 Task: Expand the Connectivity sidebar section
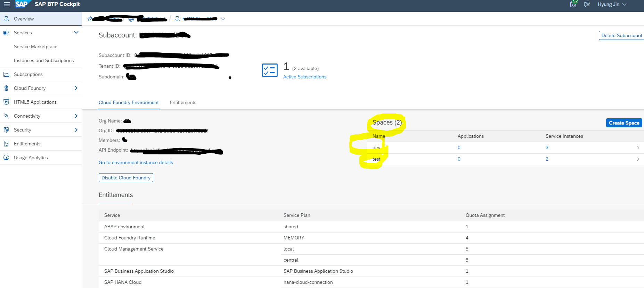76,116
